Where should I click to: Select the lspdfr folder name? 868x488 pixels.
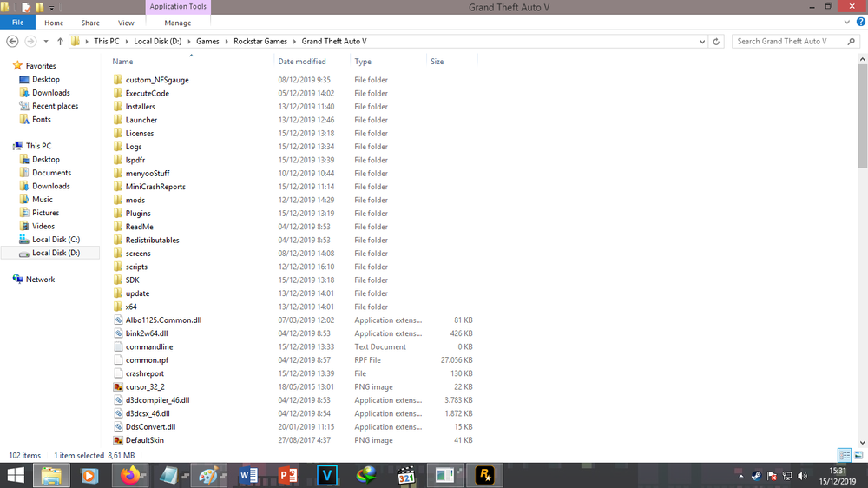coord(135,160)
